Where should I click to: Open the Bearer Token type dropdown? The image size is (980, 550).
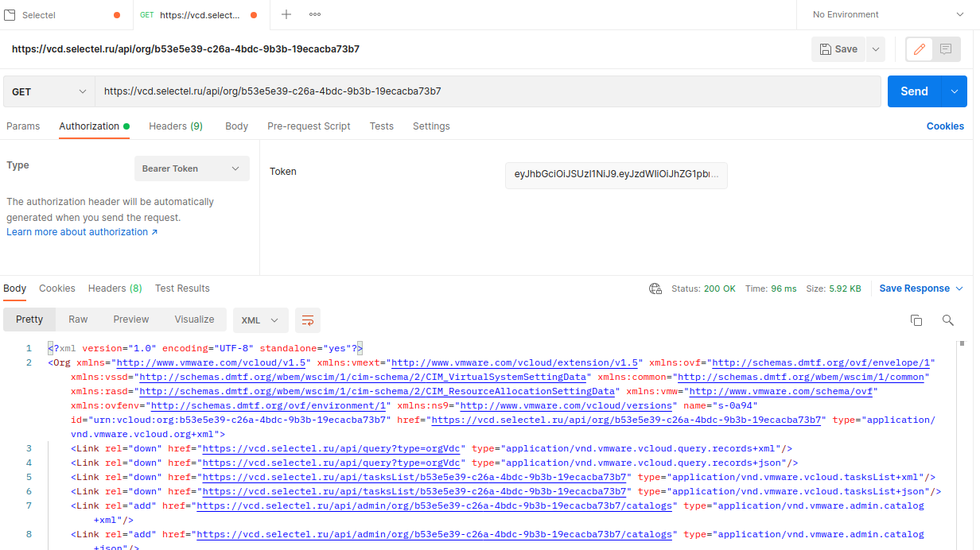tap(192, 168)
